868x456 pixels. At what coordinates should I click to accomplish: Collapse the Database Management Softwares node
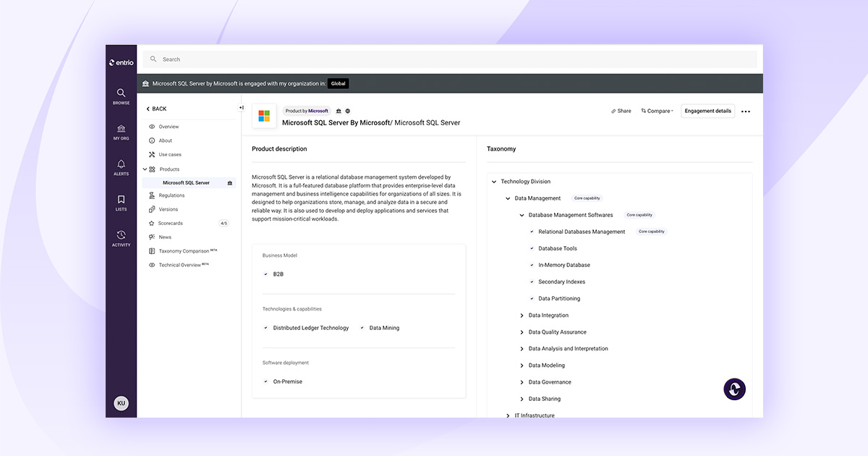click(x=522, y=215)
